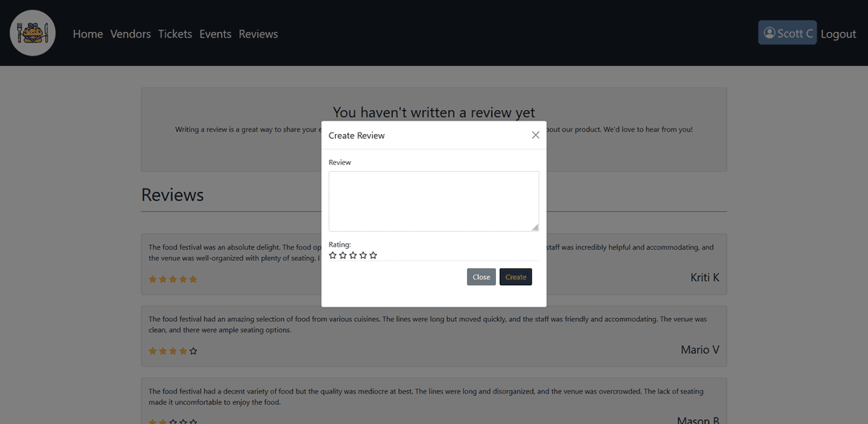868x424 pixels.
Task: Select the fourth rating star
Action: 363,255
